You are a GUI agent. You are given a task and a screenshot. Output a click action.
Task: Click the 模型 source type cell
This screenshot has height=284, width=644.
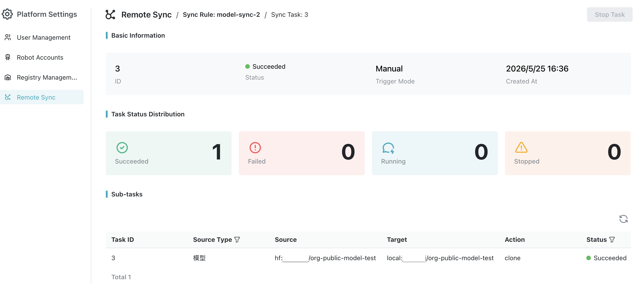199,258
